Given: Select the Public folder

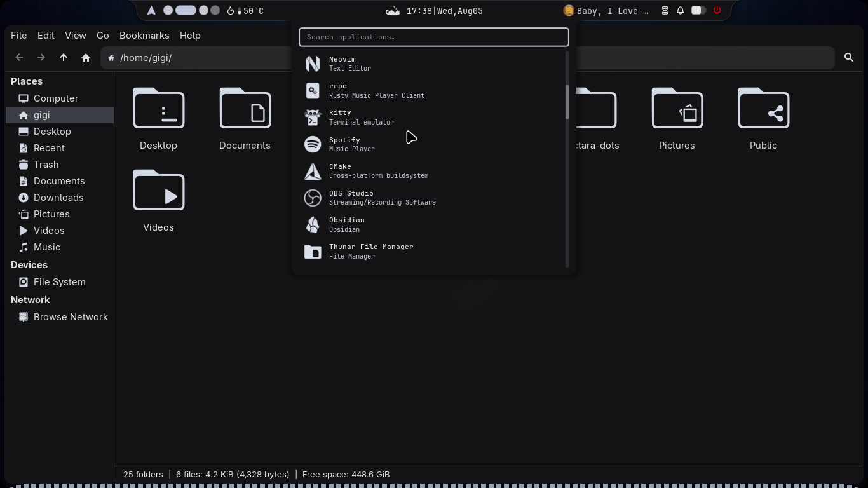Looking at the screenshot, I should [763, 119].
